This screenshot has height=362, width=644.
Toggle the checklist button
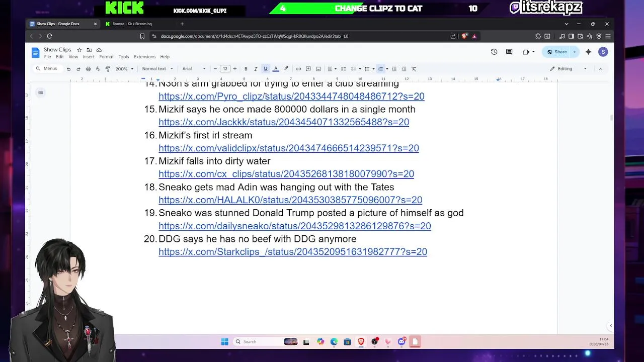point(354,69)
